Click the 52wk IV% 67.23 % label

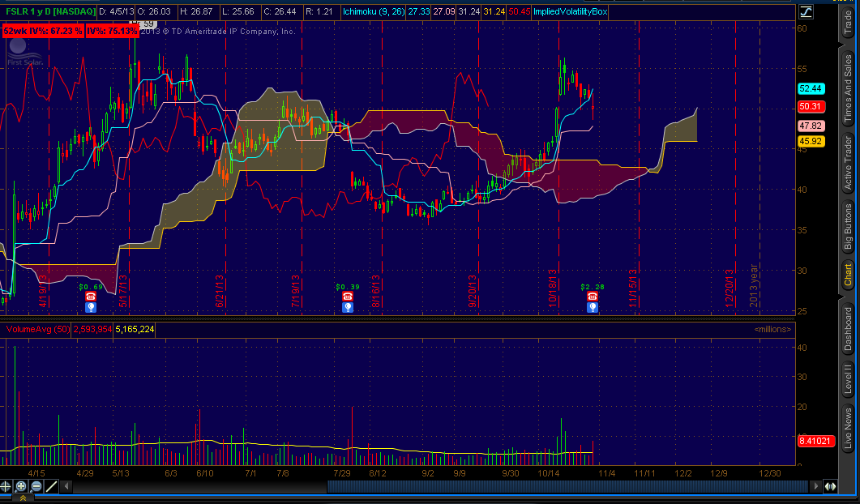[x=43, y=31]
